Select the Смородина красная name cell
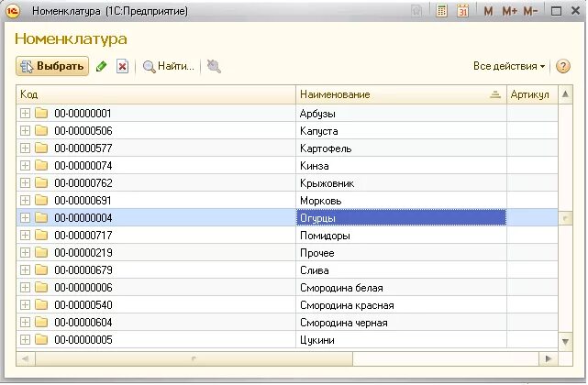Viewport: 588px width, 385px height. (401, 304)
